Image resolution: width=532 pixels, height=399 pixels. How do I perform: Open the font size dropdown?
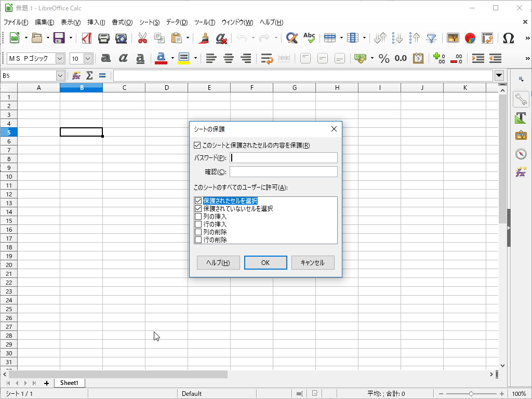click(x=87, y=58)
